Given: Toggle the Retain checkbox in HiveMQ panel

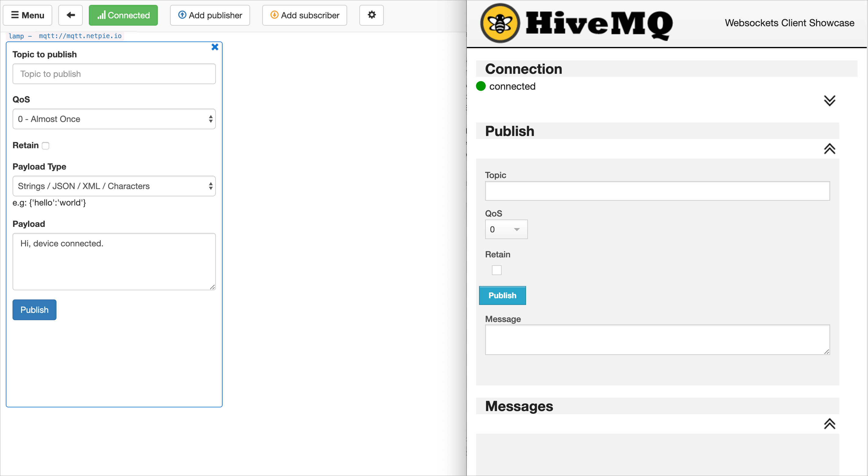Looking at the screenshot, I should coord(496,270).
